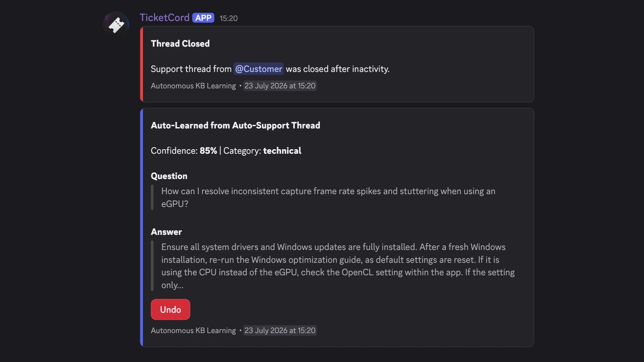Click the eGPU stuttering question quote

pyautogui.click(x=328, y=197)
